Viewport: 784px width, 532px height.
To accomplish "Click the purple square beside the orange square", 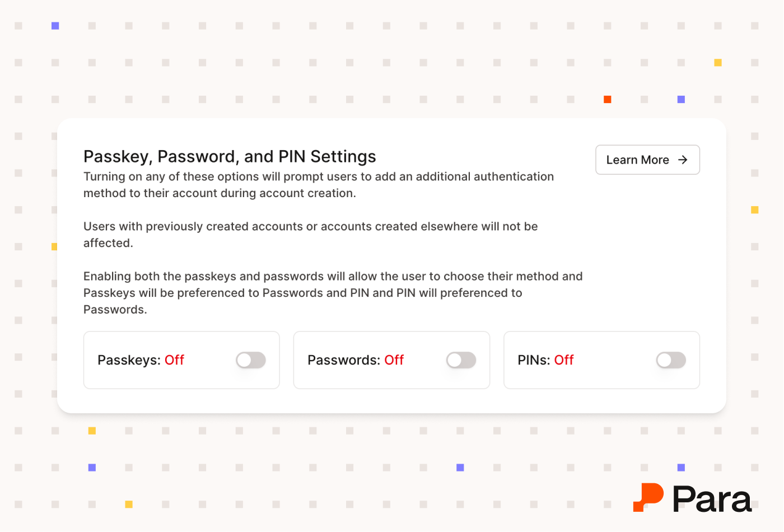I will 680,100.
